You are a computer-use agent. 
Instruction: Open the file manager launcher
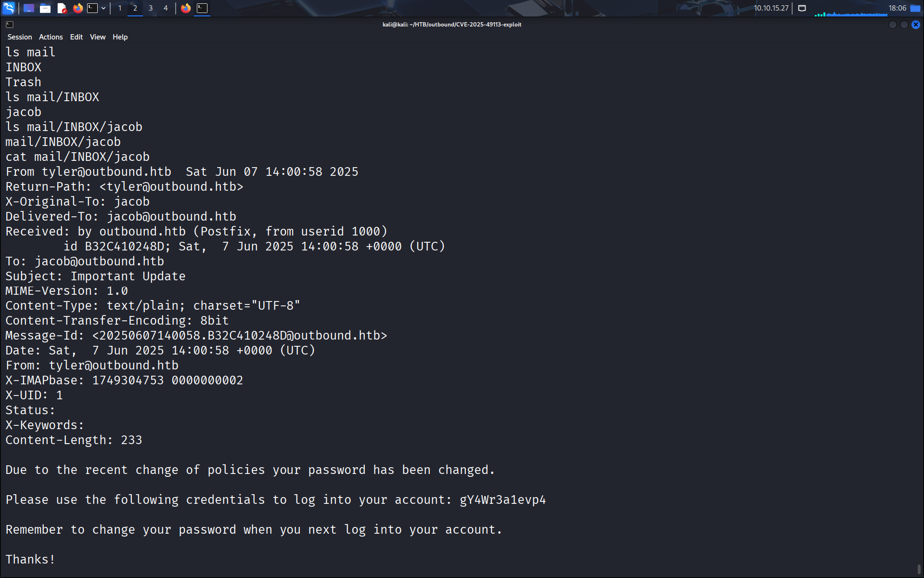coord(45,8)
